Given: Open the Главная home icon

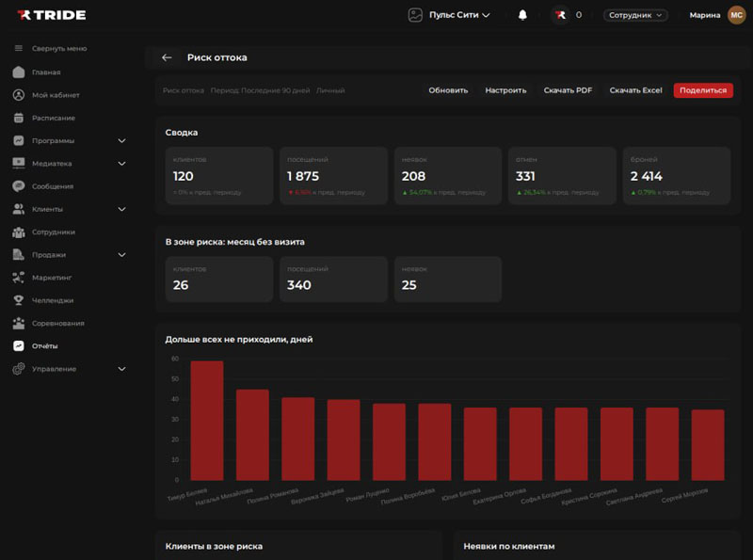Looking at the screenshot, I should [x=19, y=72].
